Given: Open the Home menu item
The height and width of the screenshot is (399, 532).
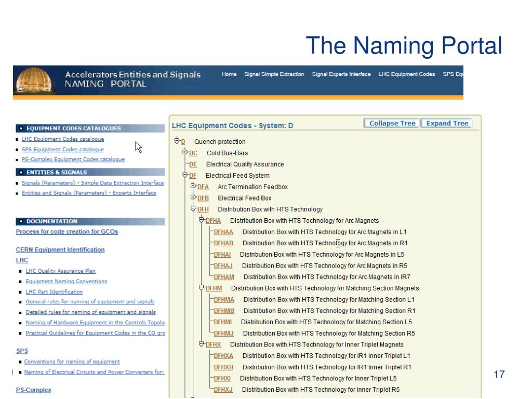Looking at the screenshot, I should pyautogui.click(x=229, y=74).
